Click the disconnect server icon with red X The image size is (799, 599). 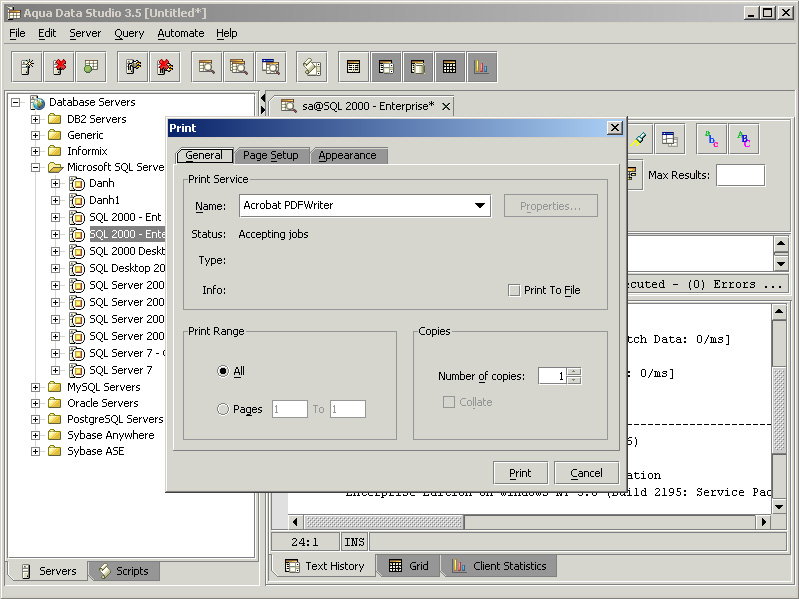coord(165,67)
